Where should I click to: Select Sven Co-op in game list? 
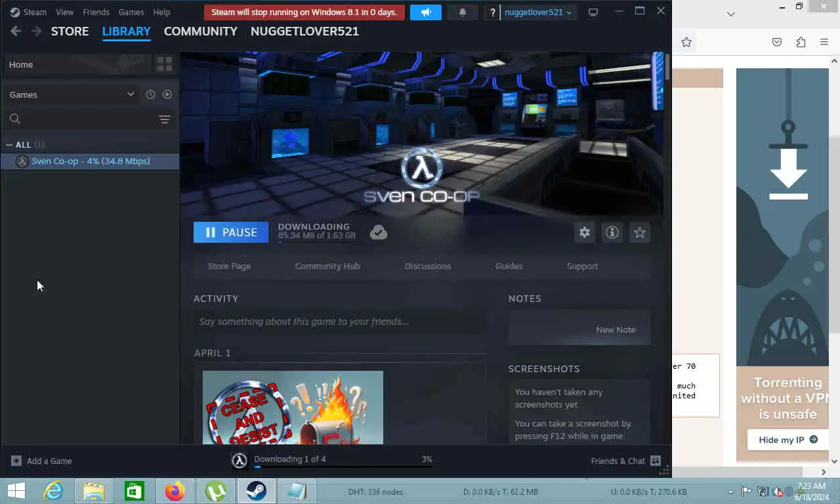90,161
